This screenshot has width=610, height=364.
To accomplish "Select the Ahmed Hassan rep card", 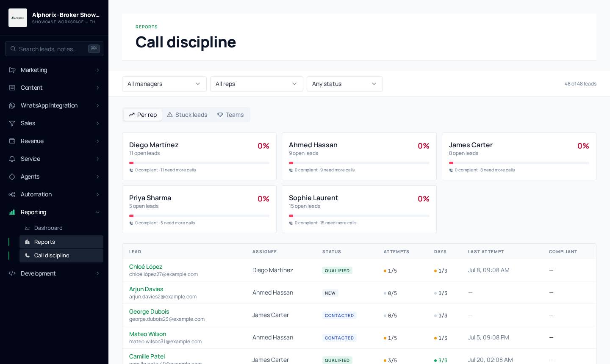I will 359,157.
